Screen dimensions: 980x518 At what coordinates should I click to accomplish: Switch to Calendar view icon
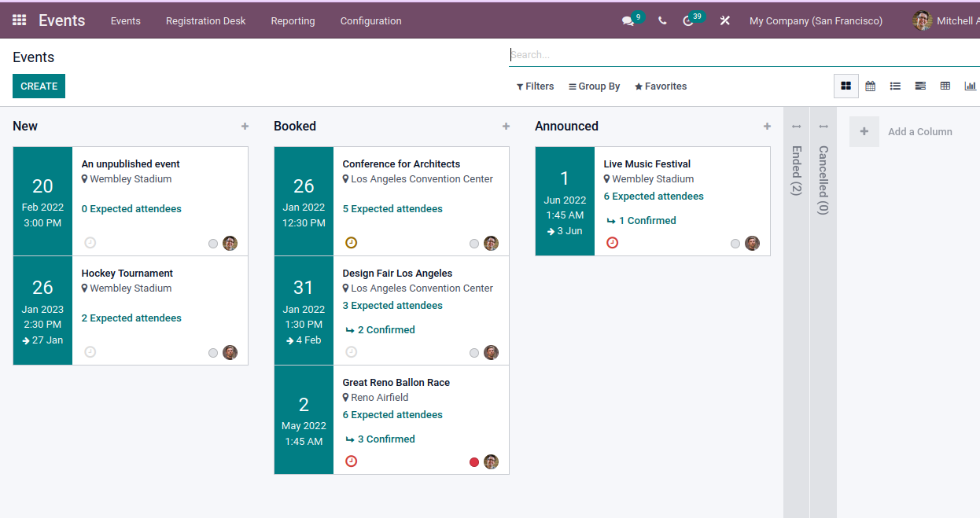pos(871,86)
